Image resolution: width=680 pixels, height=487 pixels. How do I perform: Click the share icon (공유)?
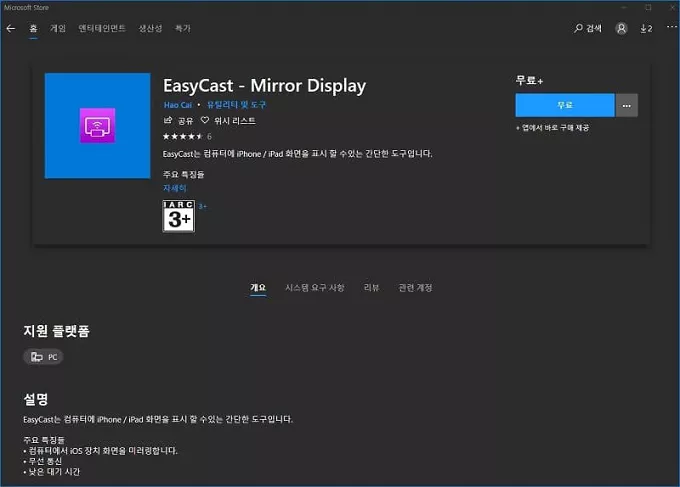pyautogui.click(x=168, y=120)
